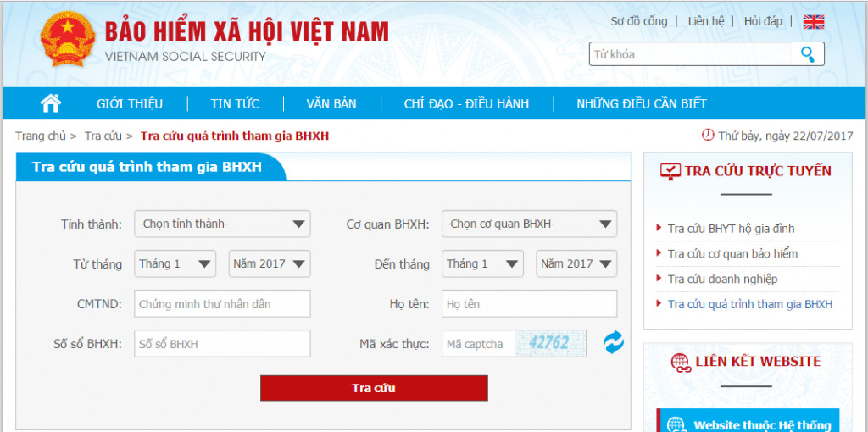Open the VĂN BẢN menu item
Screen dimensions: 868x432
click(331, 103)
